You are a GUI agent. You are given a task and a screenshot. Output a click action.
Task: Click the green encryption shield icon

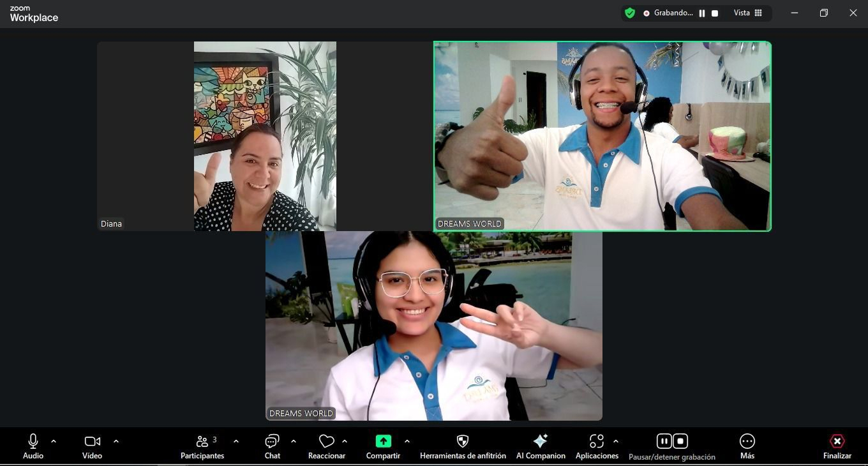pos(630,13)
